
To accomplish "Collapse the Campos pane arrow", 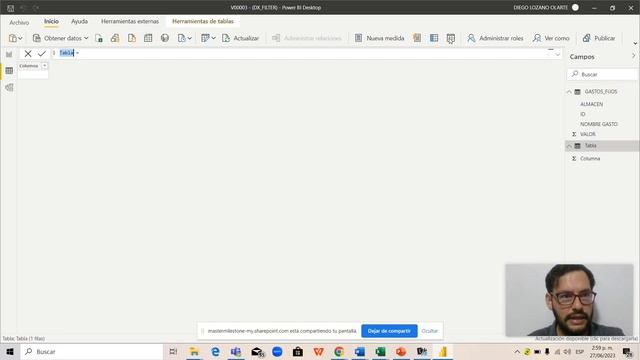I will (x=633, y=56).
